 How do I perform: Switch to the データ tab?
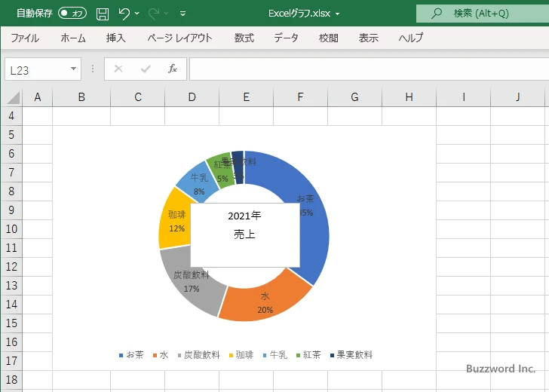(x=286, y=38)
